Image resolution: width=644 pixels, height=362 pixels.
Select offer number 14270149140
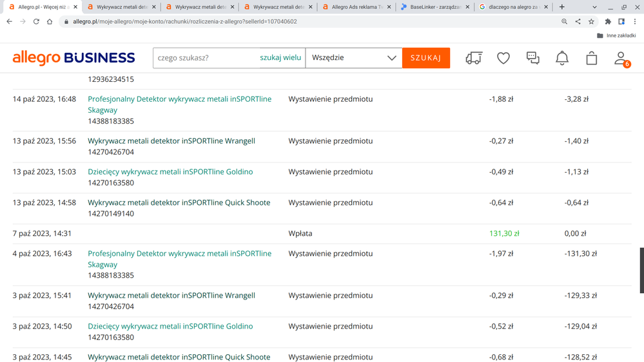click(111, 213)
